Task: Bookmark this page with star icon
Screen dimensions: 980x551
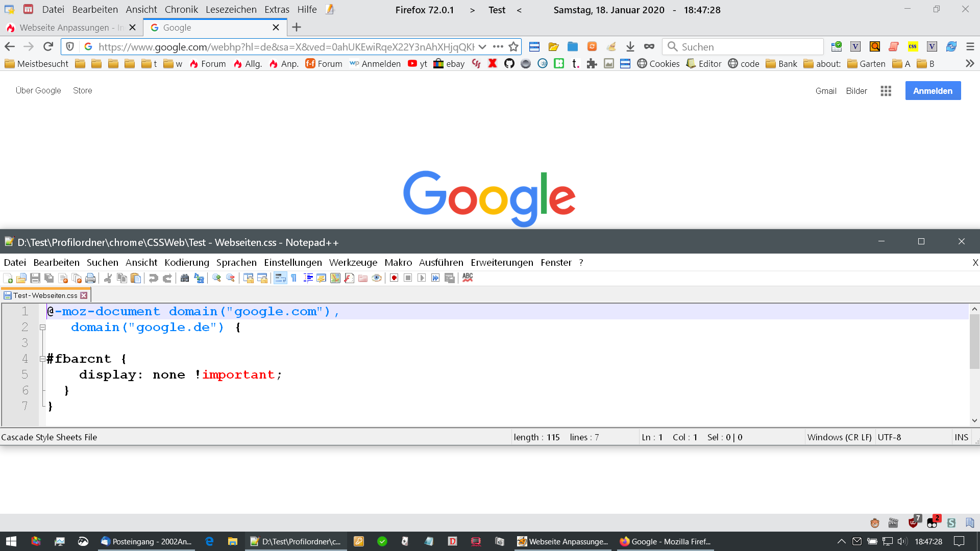Action: tap(513, 47)
